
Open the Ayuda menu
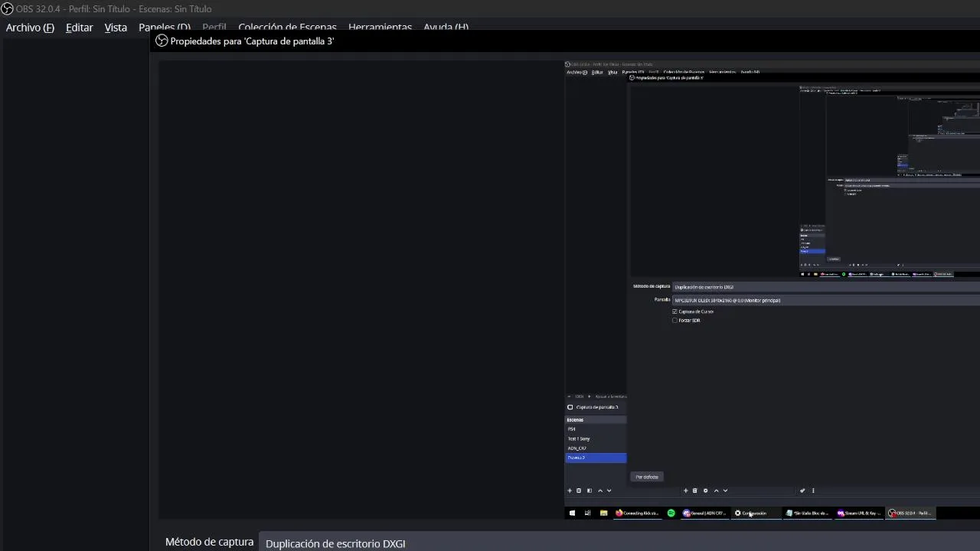tap(446, 28)
